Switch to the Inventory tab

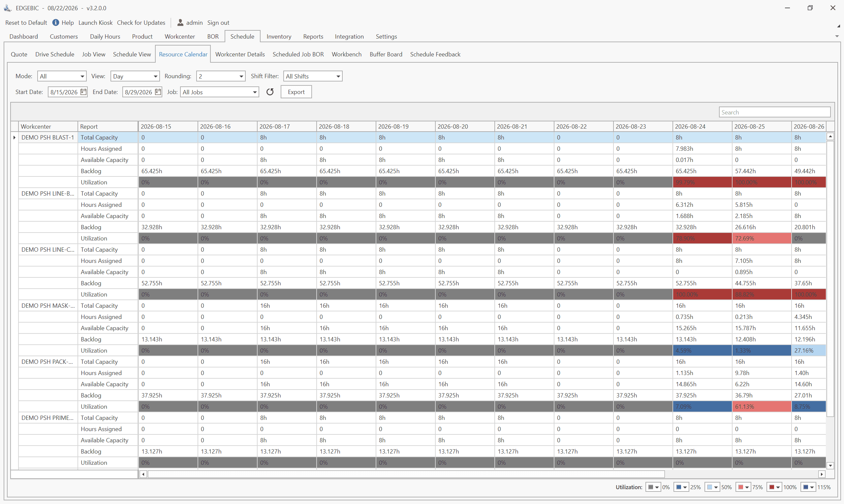279,36
